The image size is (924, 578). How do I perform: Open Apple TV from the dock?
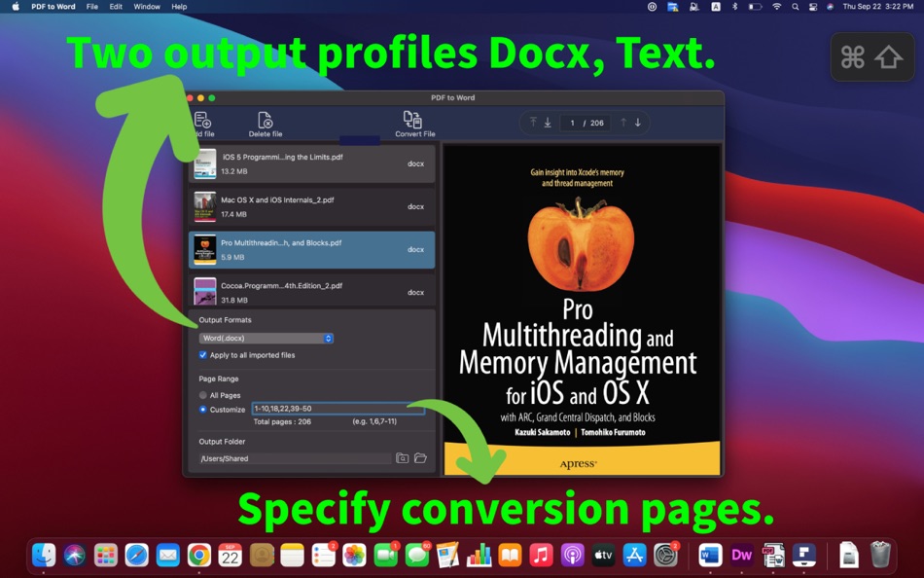pyautogui.click(x=603, y=555)
